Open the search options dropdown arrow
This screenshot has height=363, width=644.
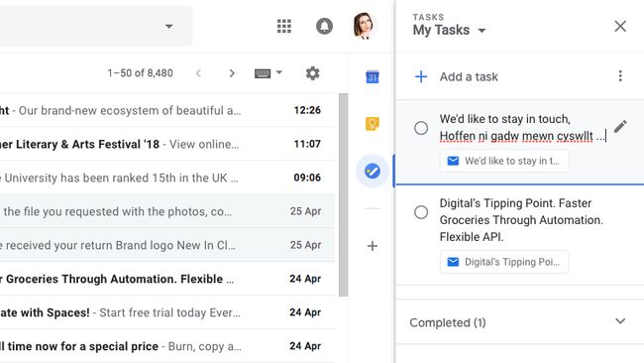click(168, 27)
